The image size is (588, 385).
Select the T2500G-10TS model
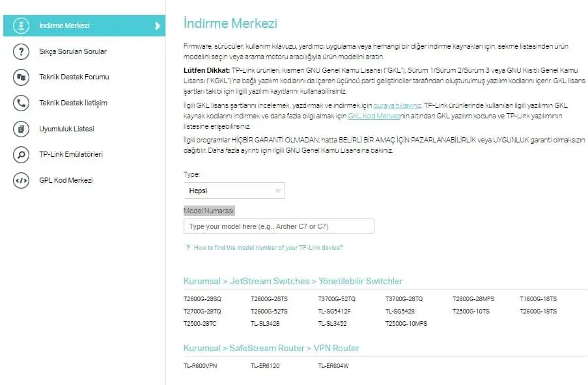471,312
